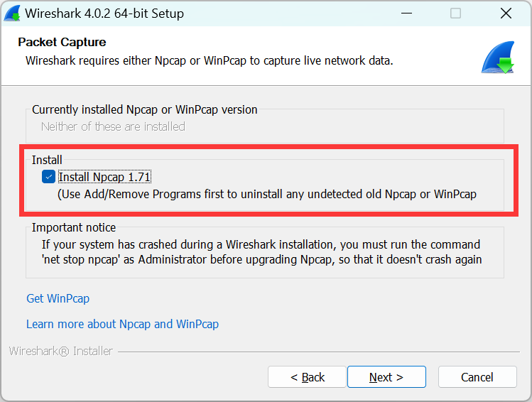
Task: Close the Wireshark Setup dialog
Action: [x=506, y=13]
